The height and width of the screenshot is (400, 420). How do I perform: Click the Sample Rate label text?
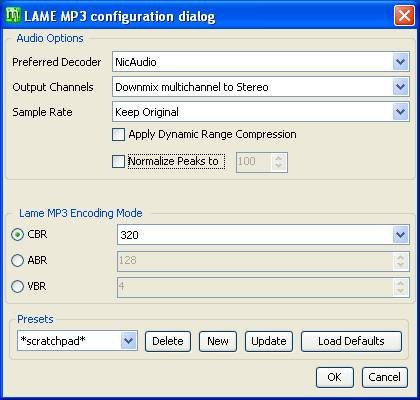click(42, 112)
